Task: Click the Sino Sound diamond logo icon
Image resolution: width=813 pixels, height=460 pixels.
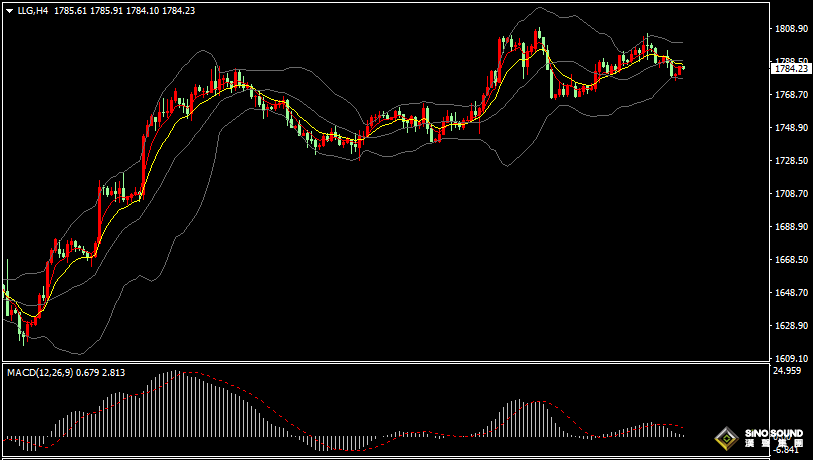Action: [727, 439]
